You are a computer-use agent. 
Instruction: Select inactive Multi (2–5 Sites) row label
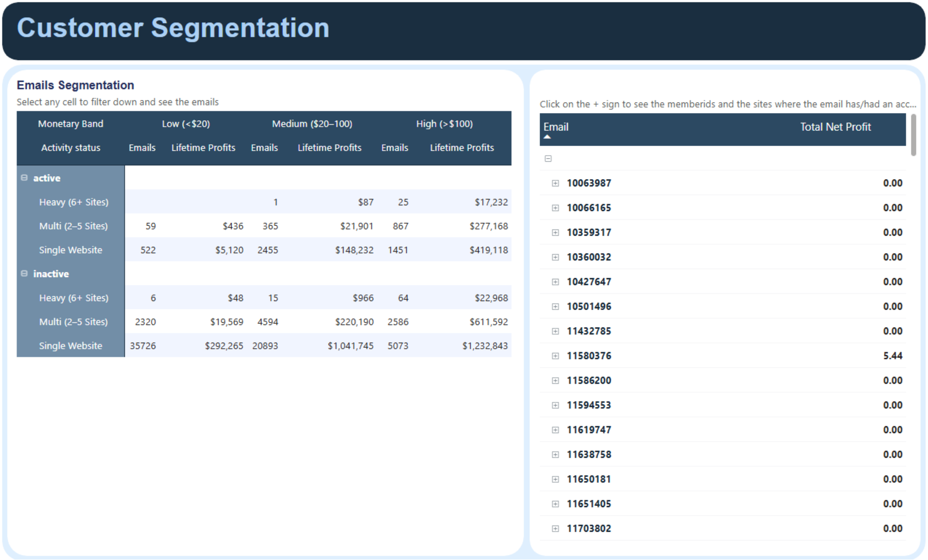pos(73,321)
